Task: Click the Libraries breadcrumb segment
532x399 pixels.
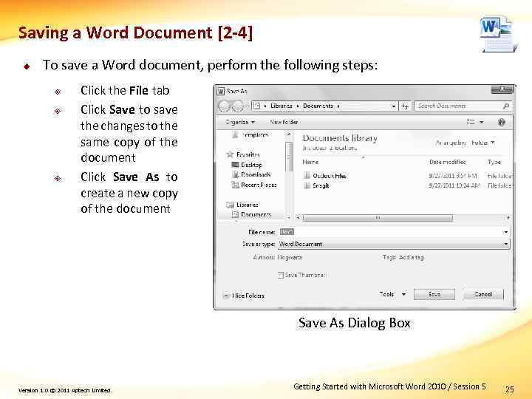Action: [282, 106]
